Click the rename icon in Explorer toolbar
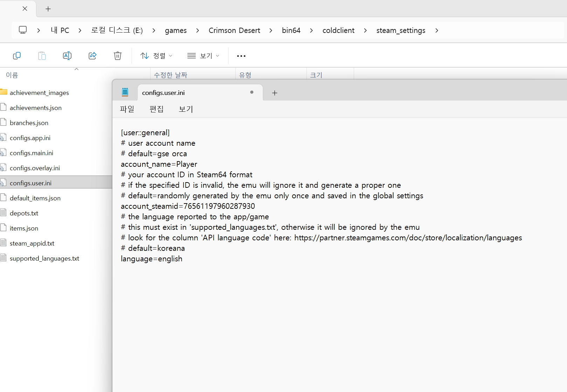567x392 pixels. [67, 56]
